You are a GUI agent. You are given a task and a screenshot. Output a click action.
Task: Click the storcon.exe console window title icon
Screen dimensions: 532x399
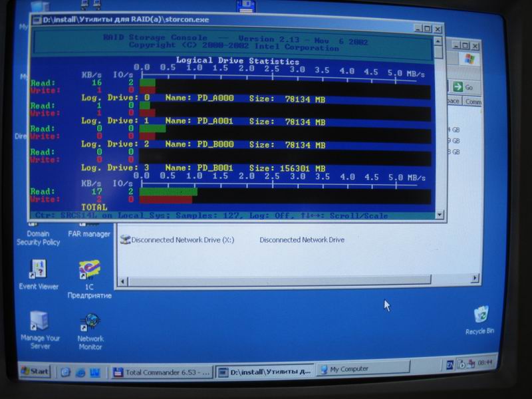pyautogui.click(x=37, y=20)
